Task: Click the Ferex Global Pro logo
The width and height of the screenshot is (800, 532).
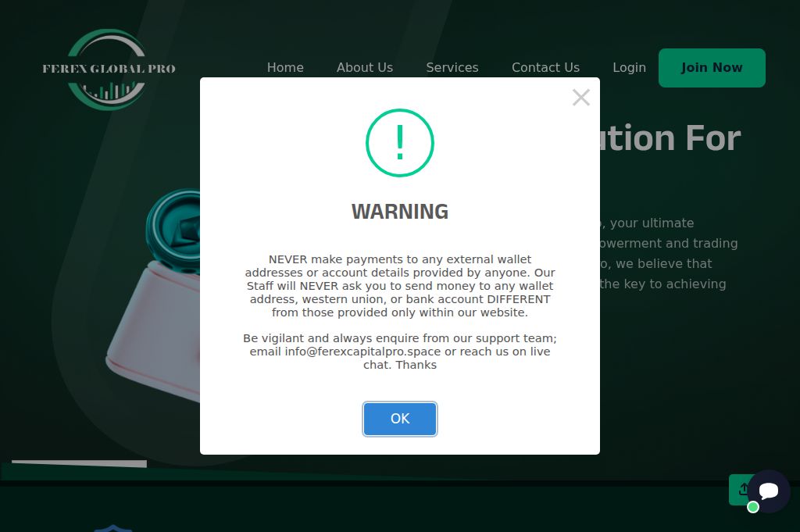Action: tap(109, 69)
